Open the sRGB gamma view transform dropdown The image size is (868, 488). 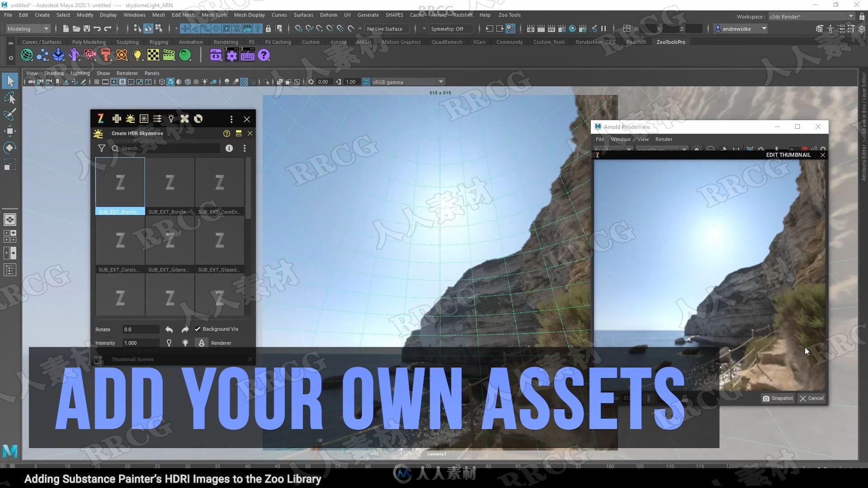point(408,82)
